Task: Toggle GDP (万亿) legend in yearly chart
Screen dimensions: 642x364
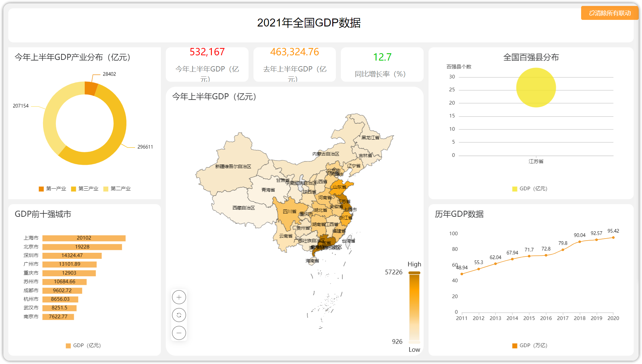Action: pyautogui.click(x=530, y=345)
